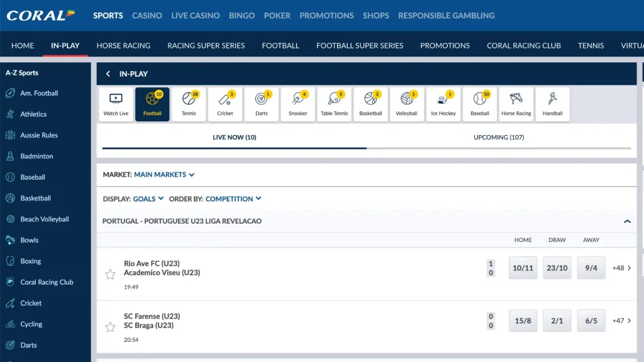
Task: Open the Main Markets dropdown
Action: coord(164,175)
